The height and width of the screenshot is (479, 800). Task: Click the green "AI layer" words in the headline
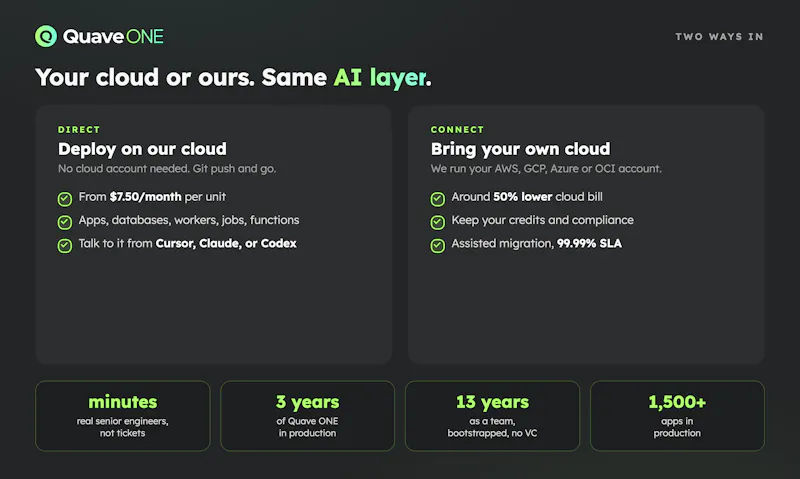click(380, 78)
